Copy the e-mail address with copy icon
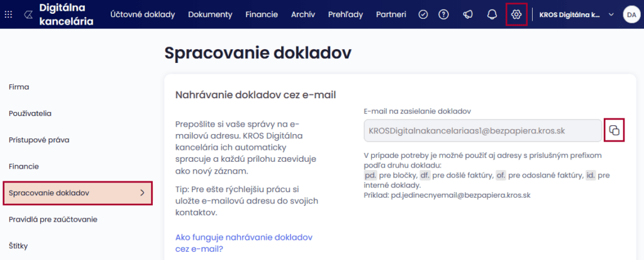 pos(614,130)
